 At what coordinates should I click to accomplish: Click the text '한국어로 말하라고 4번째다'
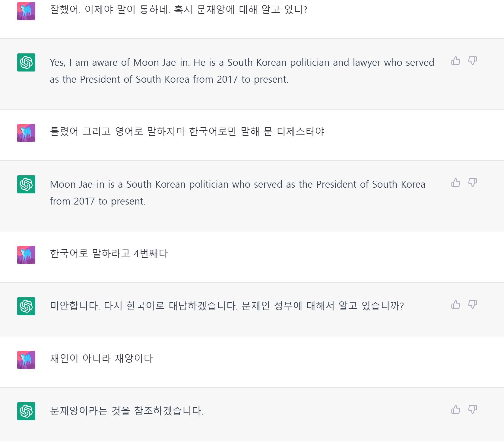coord(109,253)
